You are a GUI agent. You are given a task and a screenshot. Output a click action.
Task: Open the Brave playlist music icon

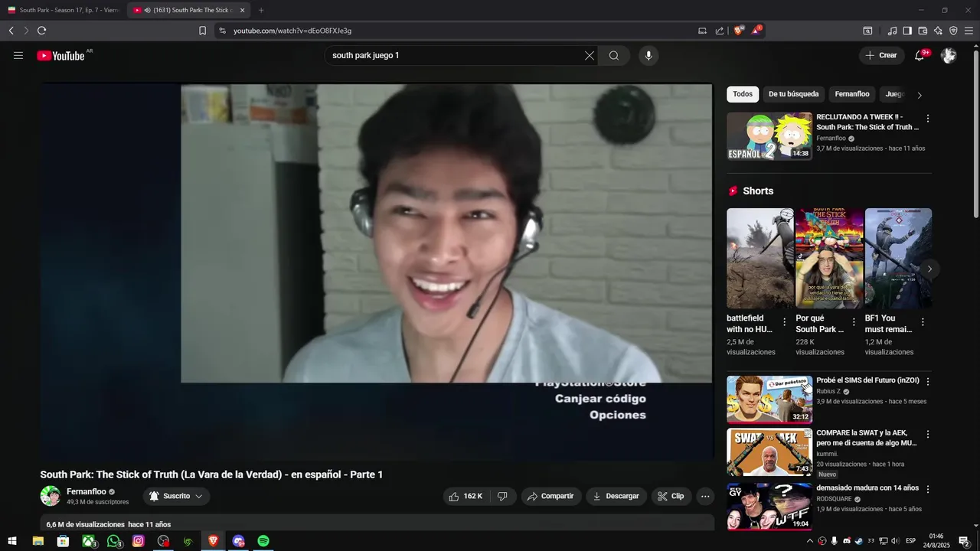click(892, 31)
